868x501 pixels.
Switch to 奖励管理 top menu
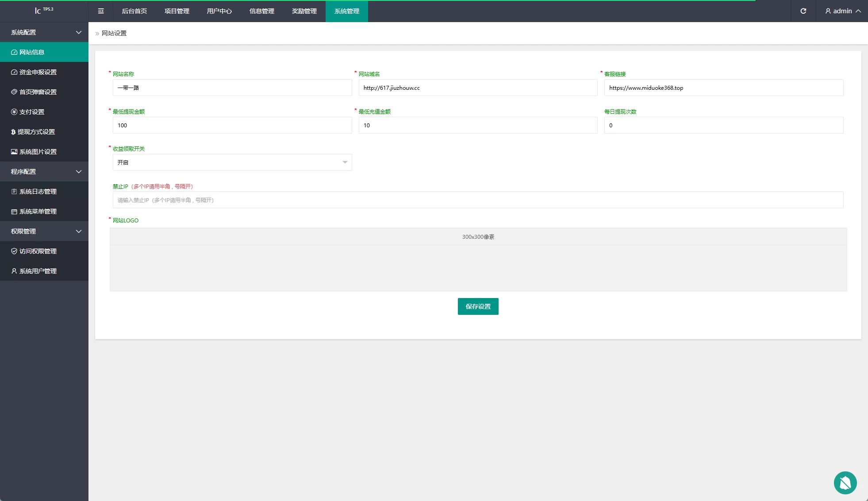coord(304,11)
